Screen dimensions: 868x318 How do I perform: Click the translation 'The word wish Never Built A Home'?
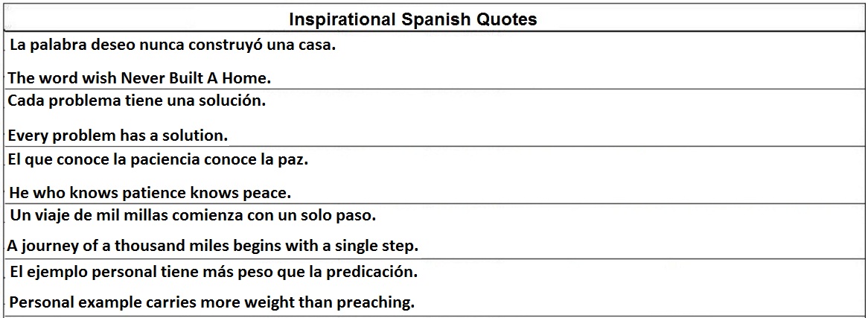[x=140, y=77]
